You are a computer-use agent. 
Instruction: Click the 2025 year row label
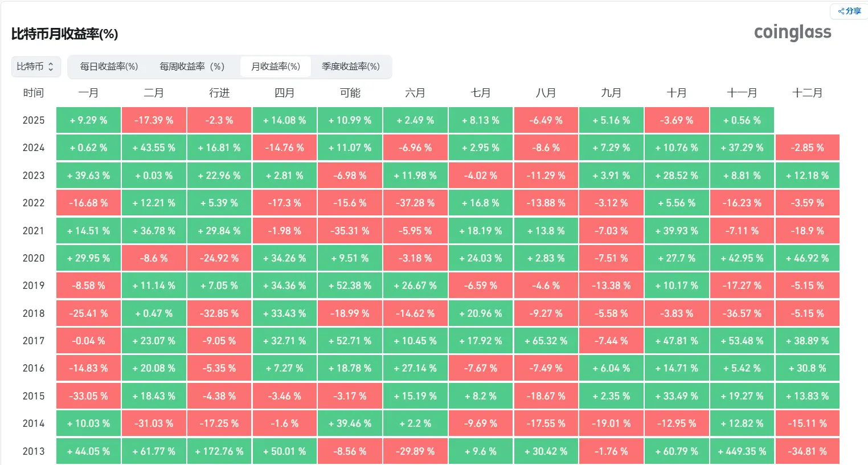point(33,120)
